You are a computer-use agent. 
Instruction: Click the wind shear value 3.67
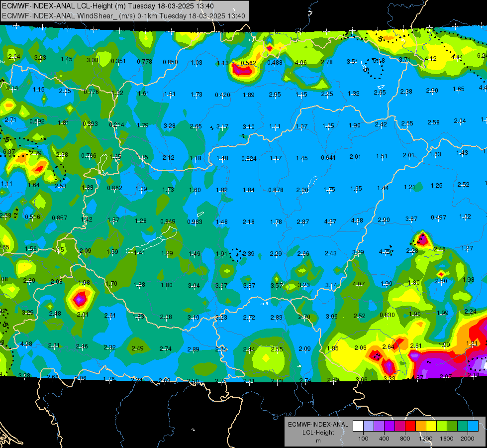221,285
